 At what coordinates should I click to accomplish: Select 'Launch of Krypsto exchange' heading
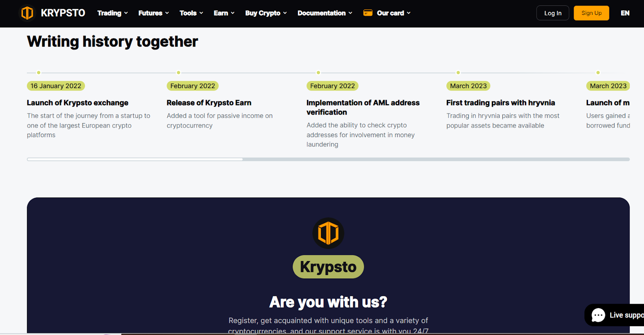(78, 103)
